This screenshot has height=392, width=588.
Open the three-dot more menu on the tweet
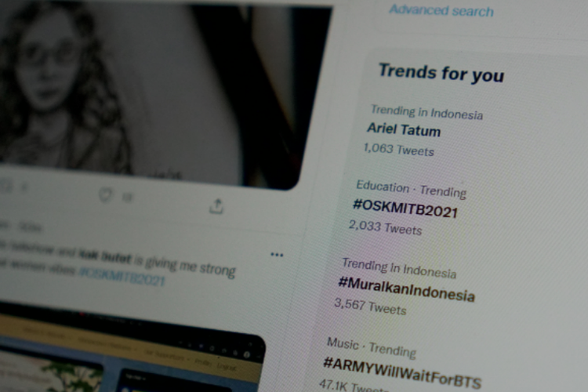[x=277, y=255]
